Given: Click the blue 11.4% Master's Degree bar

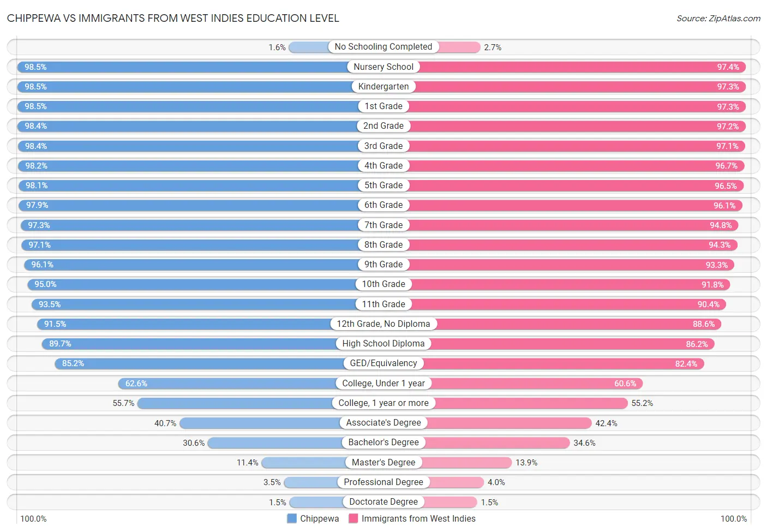Looking at the screenshot, I should tap(303, 462).
